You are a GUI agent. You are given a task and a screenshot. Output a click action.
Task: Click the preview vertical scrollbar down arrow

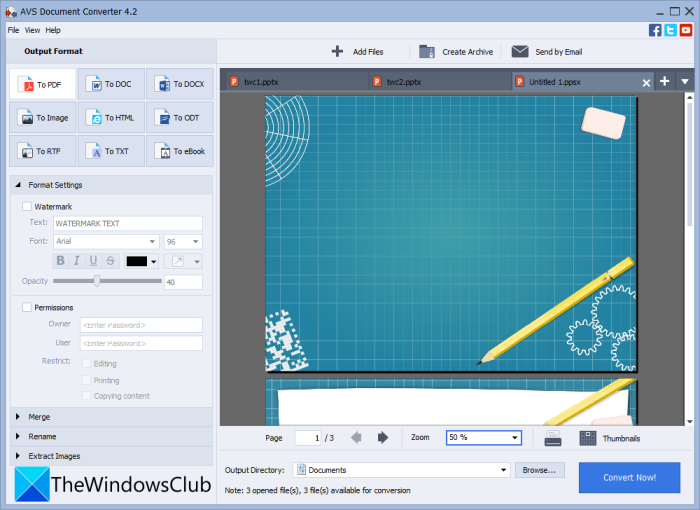pos(690,421)
